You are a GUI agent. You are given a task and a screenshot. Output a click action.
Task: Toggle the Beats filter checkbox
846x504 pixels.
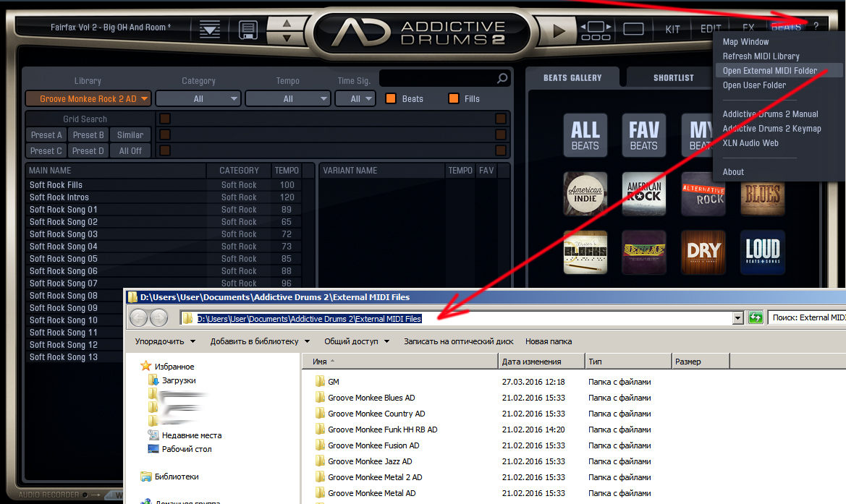[x=391, y=98]
